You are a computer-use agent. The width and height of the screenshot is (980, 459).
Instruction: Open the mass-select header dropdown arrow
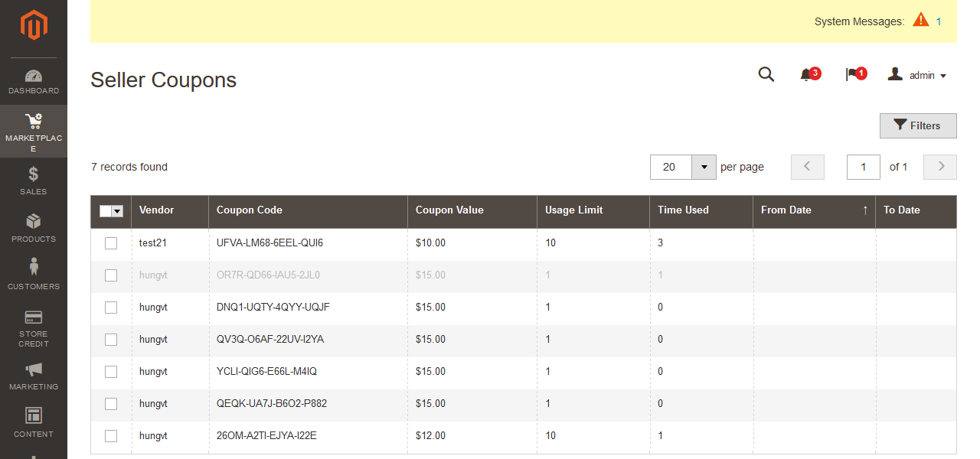coord(119,211)
